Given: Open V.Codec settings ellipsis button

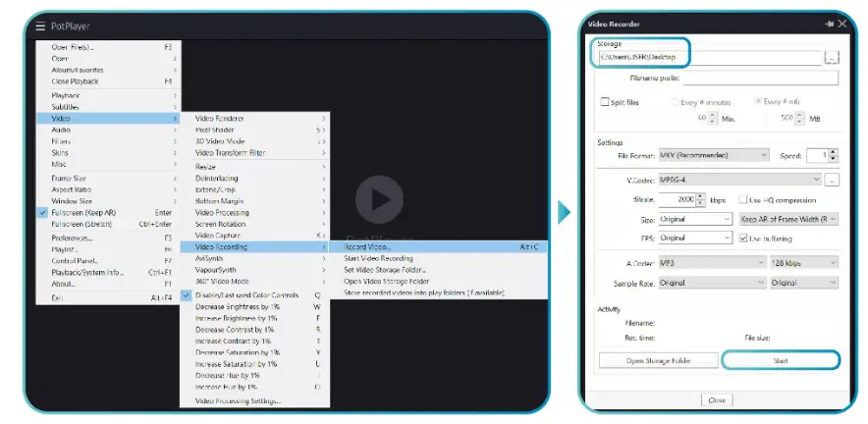Looking at the screenshot, I should click(x=832, y=180).
